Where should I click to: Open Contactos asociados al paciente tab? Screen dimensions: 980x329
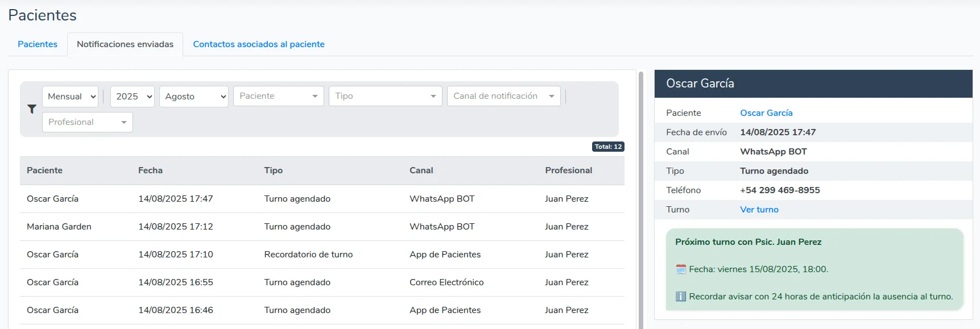click(259, 44)
